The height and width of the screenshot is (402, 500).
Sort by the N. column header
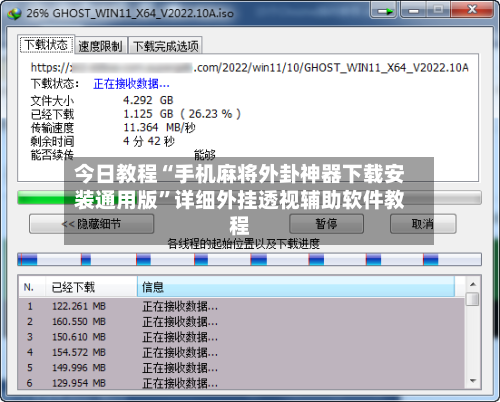point(32,287)
